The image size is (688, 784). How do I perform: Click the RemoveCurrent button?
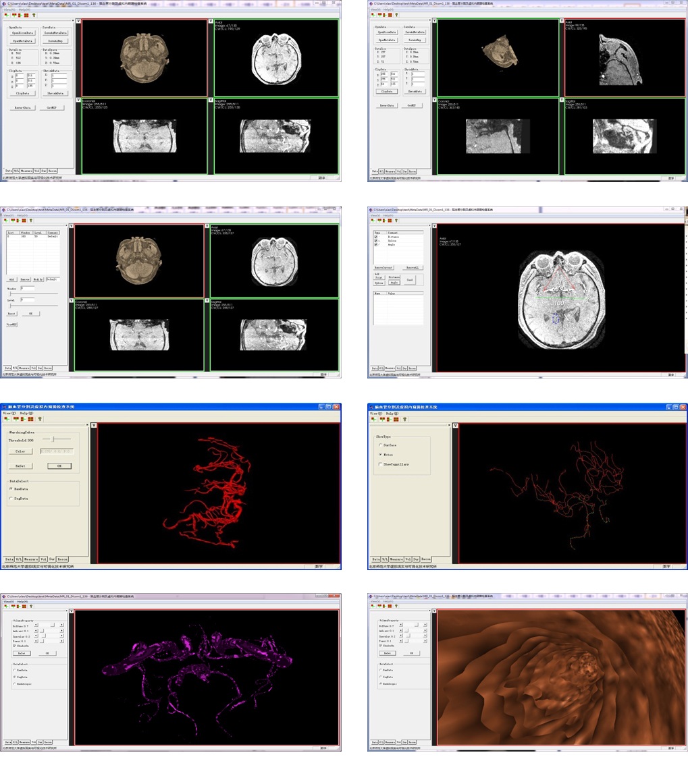[x=384, y=268]
